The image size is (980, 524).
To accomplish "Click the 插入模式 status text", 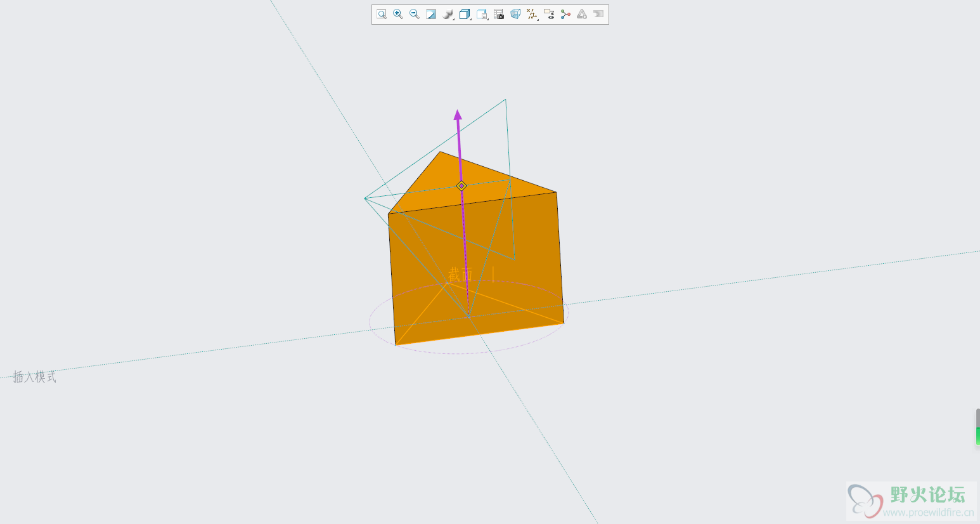I will [35, 377].
